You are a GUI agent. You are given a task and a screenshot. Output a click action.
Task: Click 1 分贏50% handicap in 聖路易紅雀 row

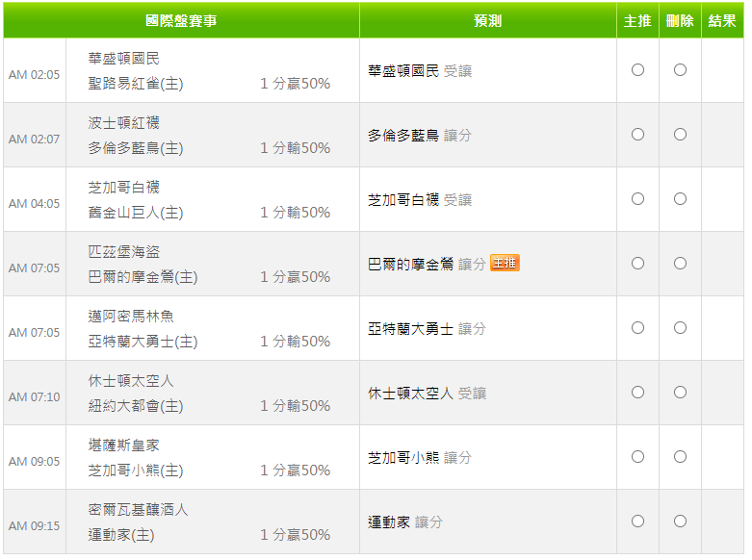click(x=295, y=84)
